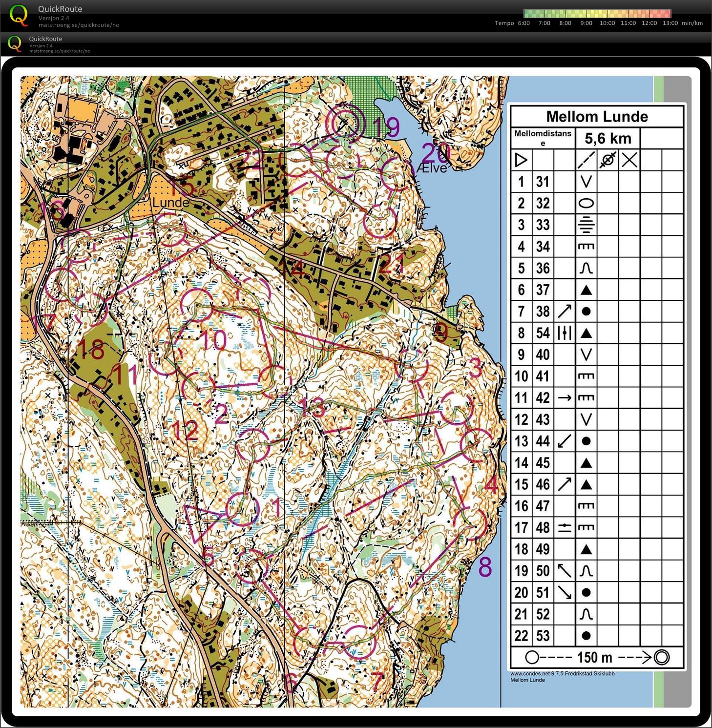Click the Tempo color scale gradient bar
Screen dimensions: 712x728
[597, 14]
